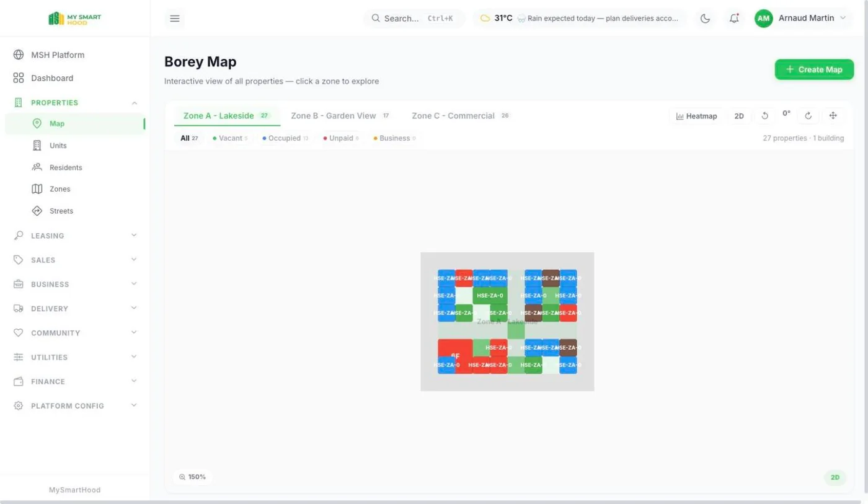Screen dimensions: 868x504
Task: Click the "27 properties · 1 building" summary
Action: (803, 138)
